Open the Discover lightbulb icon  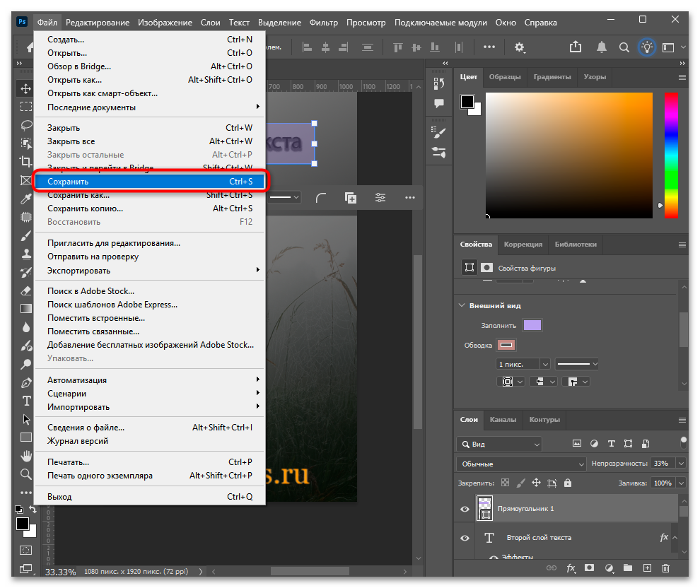click(647, 47)
